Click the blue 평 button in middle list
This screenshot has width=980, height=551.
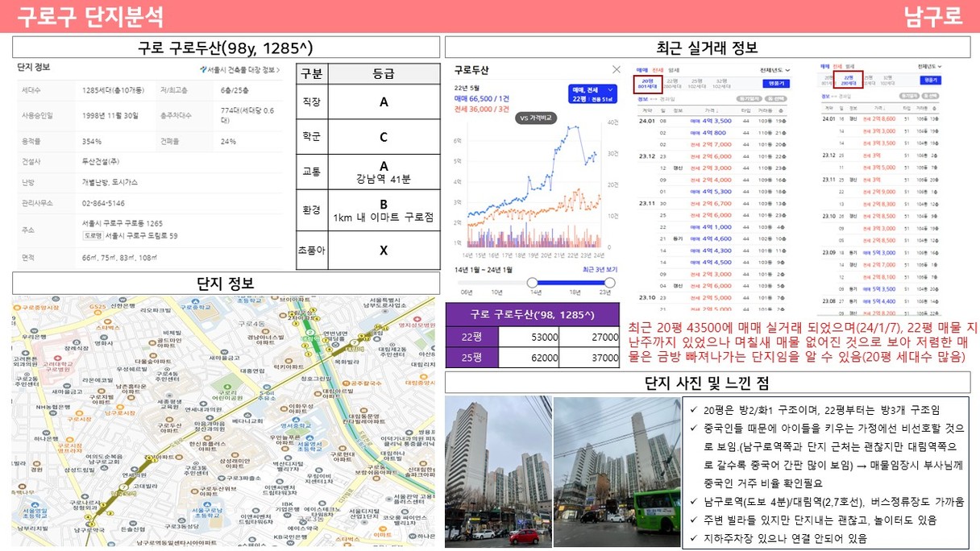tap(776, 84)
